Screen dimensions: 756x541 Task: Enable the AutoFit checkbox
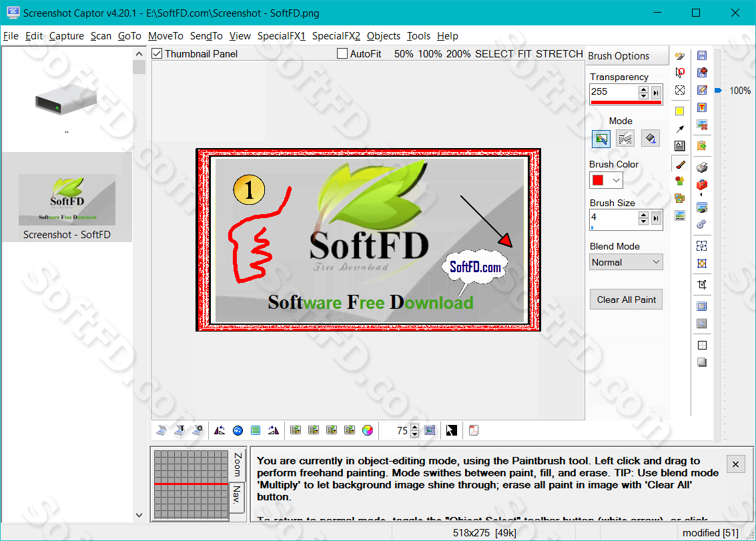coord(342,53)
